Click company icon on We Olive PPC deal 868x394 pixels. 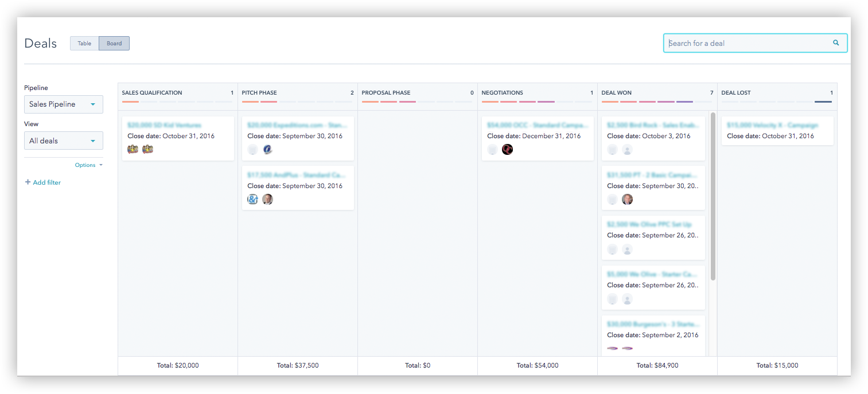point(612,249)
